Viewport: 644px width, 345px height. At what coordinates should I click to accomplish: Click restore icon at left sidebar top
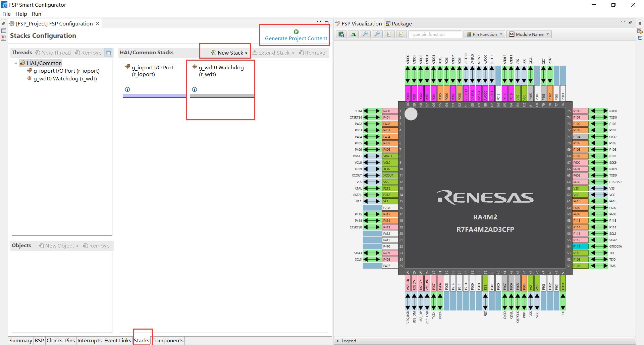click(x=4, y=23)
